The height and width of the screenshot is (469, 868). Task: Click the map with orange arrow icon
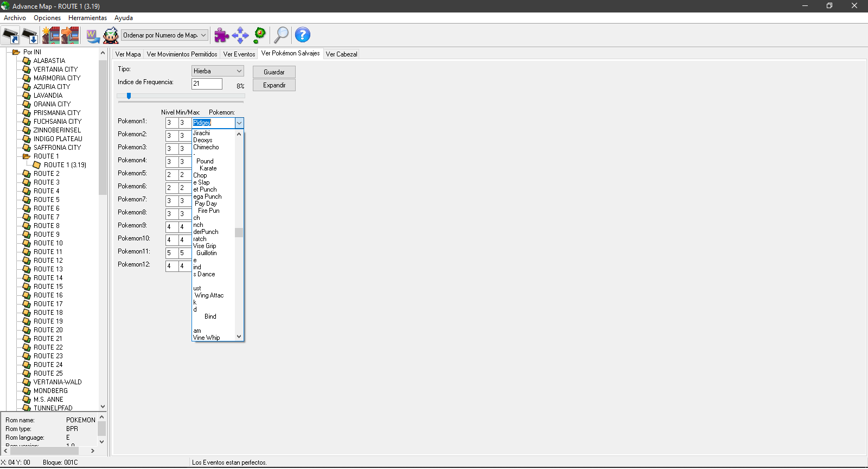[x=70, y=36]
